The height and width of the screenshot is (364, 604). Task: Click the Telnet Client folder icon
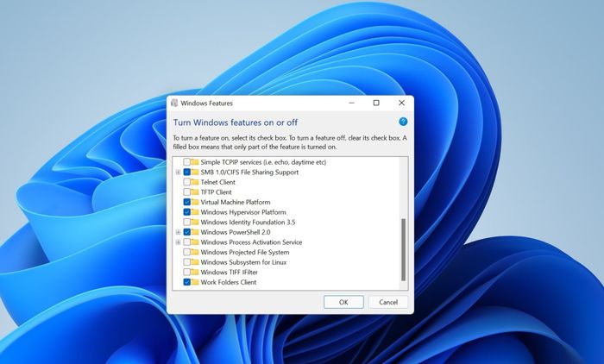pos(195,182)
